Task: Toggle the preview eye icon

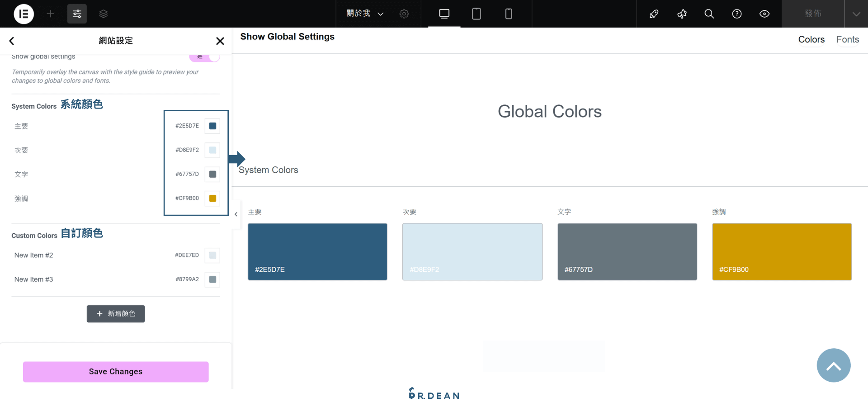Action: coord(764,14)
